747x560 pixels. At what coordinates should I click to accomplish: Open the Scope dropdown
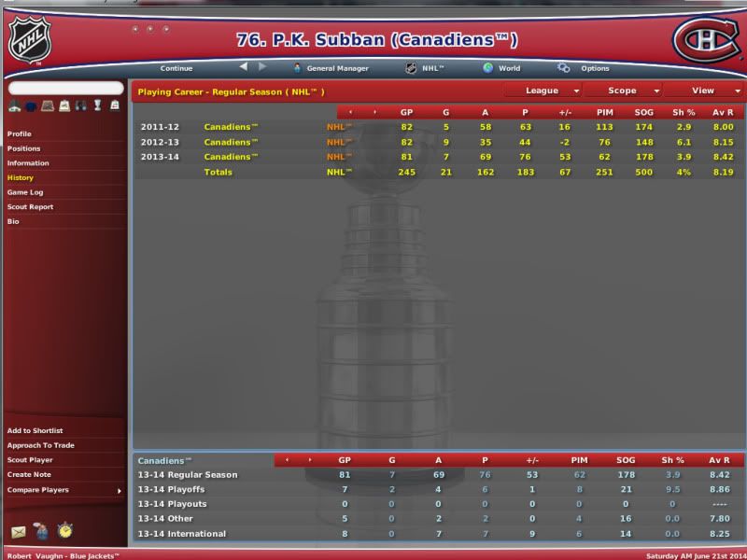(623, 91)
